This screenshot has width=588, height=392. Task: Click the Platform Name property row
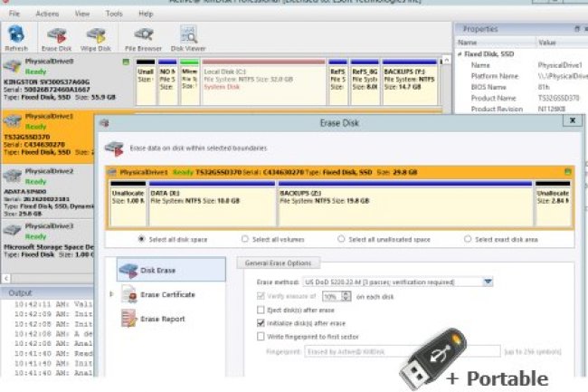pos(521,76)
